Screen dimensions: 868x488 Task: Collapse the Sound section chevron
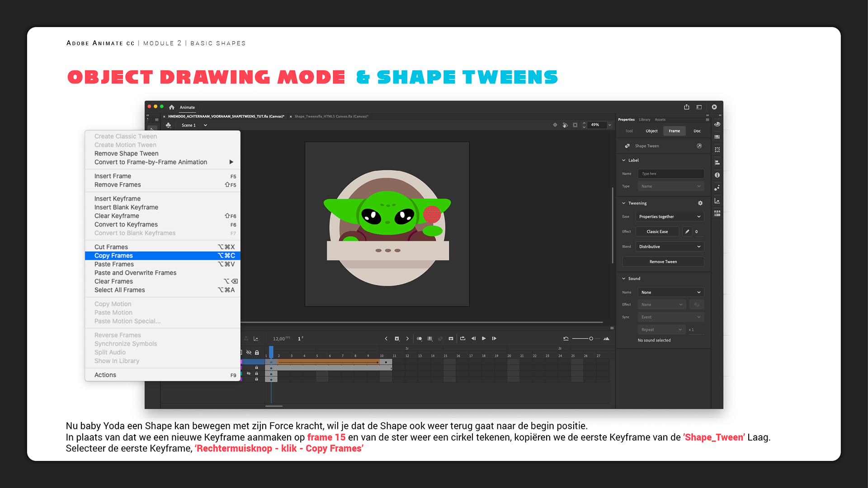[624, 279]
